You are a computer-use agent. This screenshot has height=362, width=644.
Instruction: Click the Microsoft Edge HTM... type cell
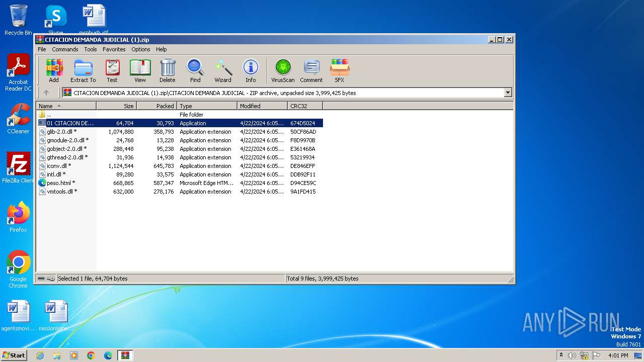click(207, 183)
